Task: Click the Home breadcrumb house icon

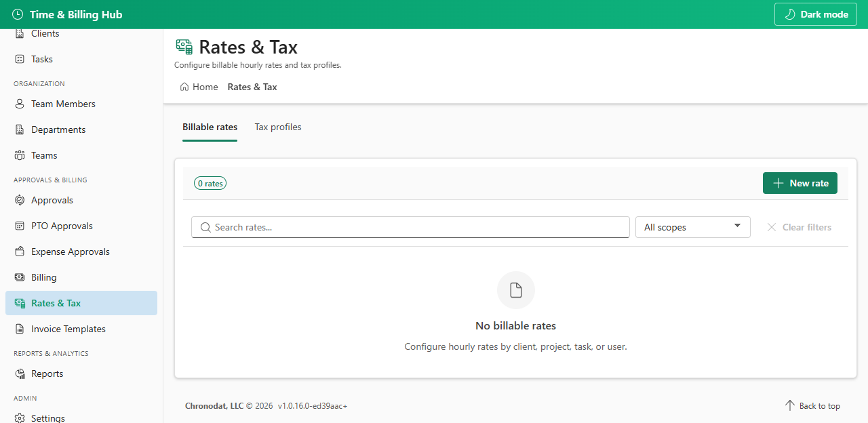Action: 184,87
